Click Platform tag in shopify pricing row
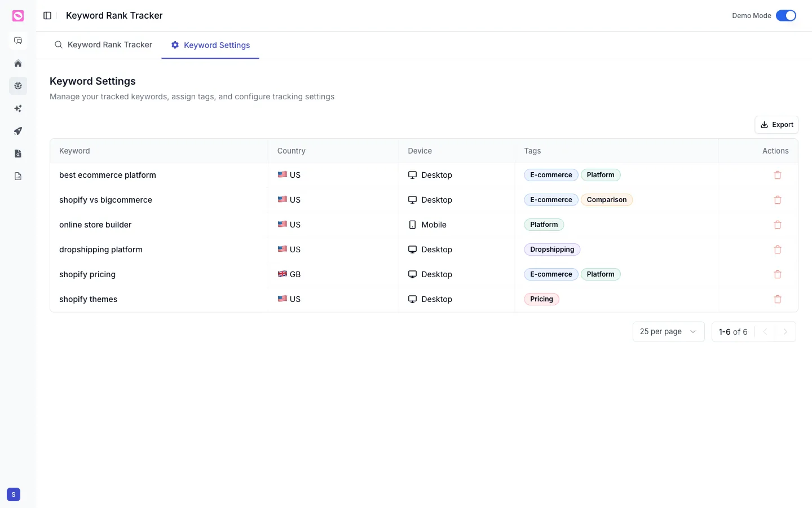 601,274
